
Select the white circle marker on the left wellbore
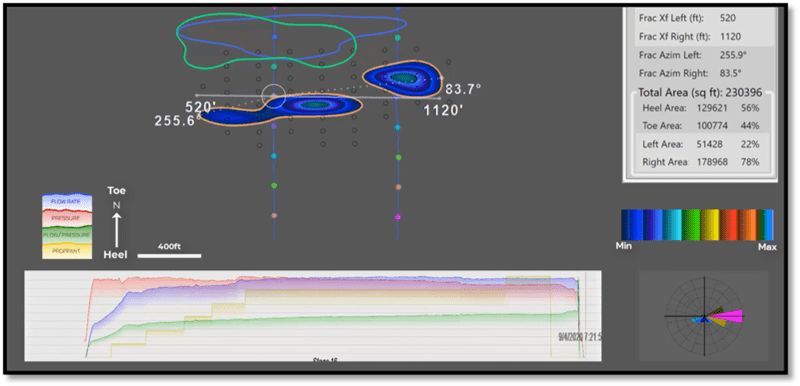pos(274,95)
